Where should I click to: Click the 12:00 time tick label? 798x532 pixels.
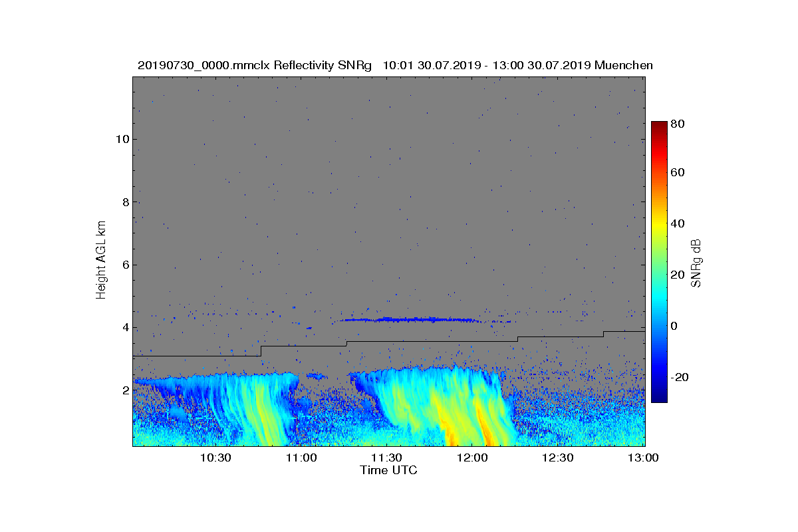[472, 458]
